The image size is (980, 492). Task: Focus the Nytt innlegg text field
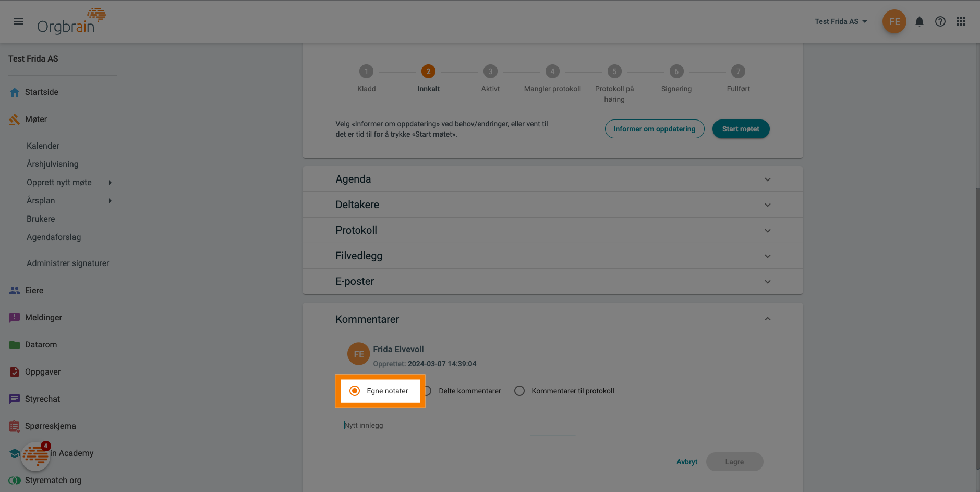552,426
